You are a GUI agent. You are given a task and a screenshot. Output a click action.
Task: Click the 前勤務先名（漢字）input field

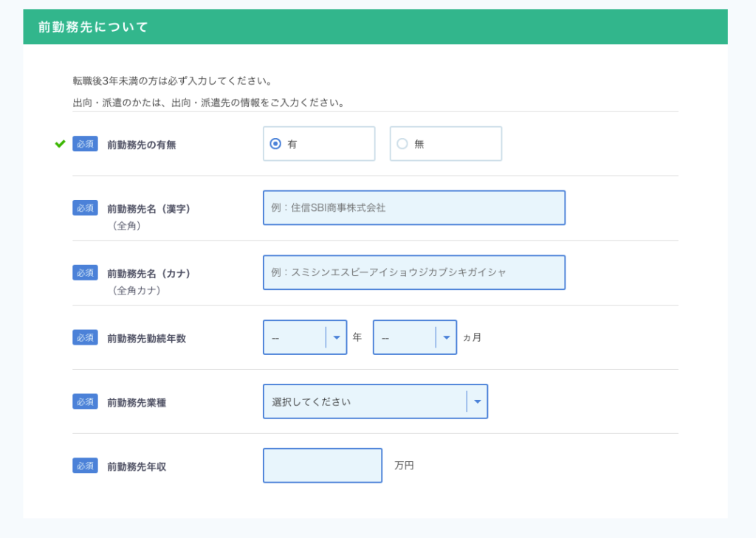coord(413,208)
